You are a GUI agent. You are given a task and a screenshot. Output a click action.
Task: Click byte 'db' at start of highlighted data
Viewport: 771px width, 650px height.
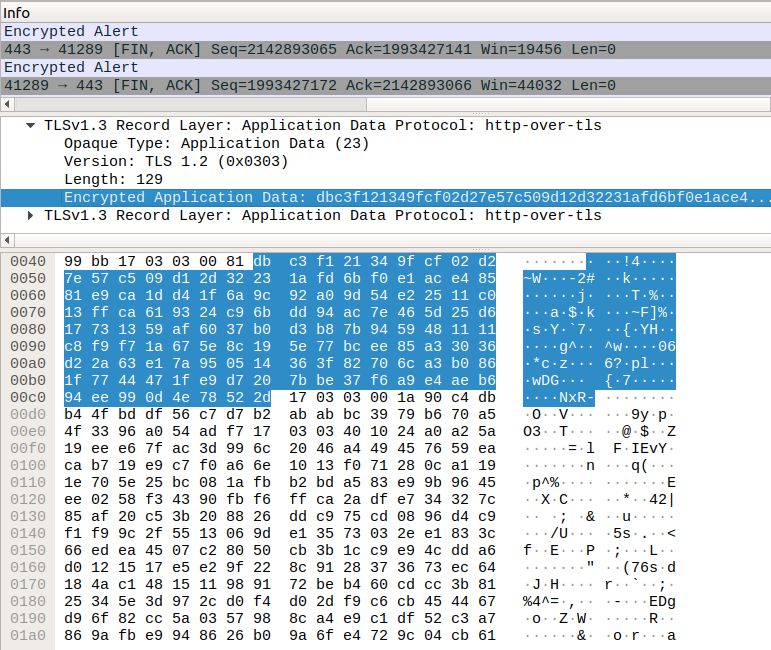click(x=262, y=261)
